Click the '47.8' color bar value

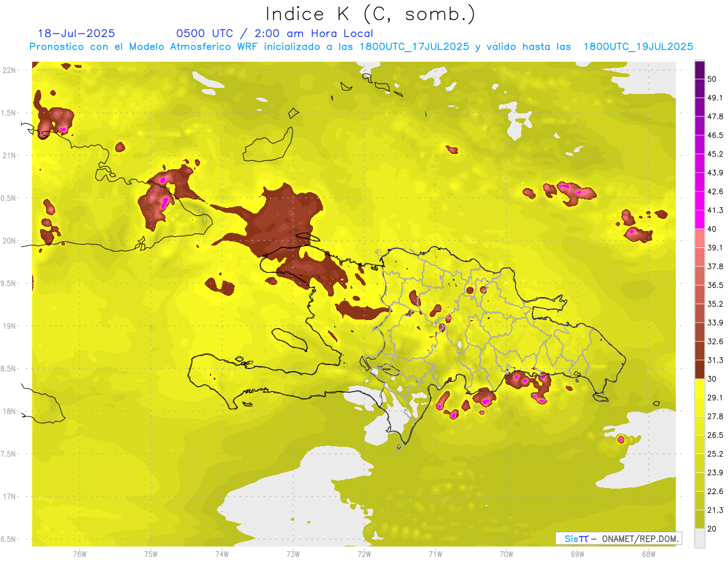pos(715,116)
